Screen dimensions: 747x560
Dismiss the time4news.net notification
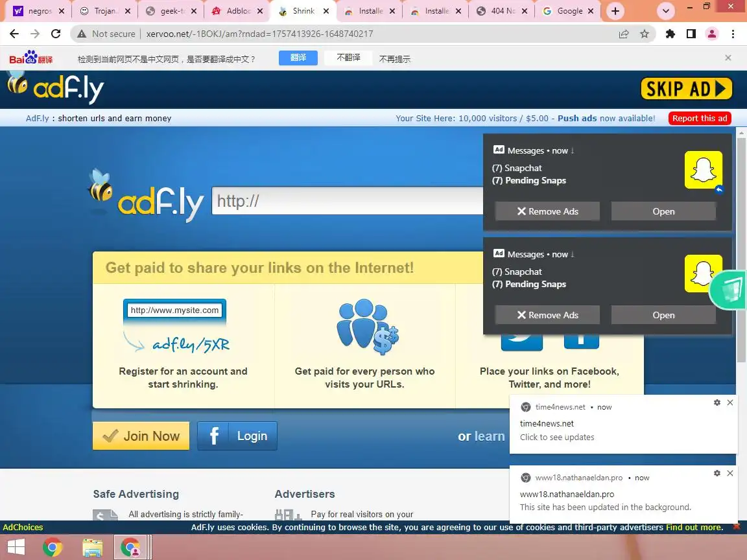pyautogui.click(x=730, y=402)
